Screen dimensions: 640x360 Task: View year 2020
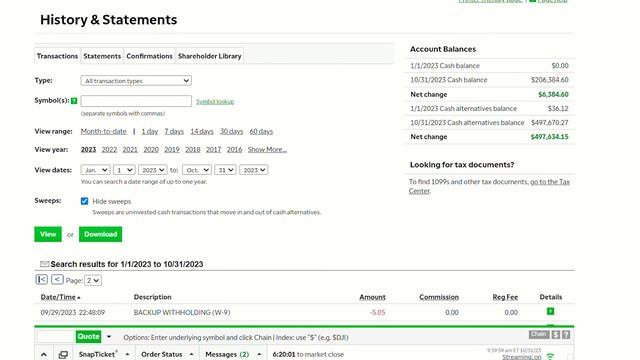[x=151, y=149]
